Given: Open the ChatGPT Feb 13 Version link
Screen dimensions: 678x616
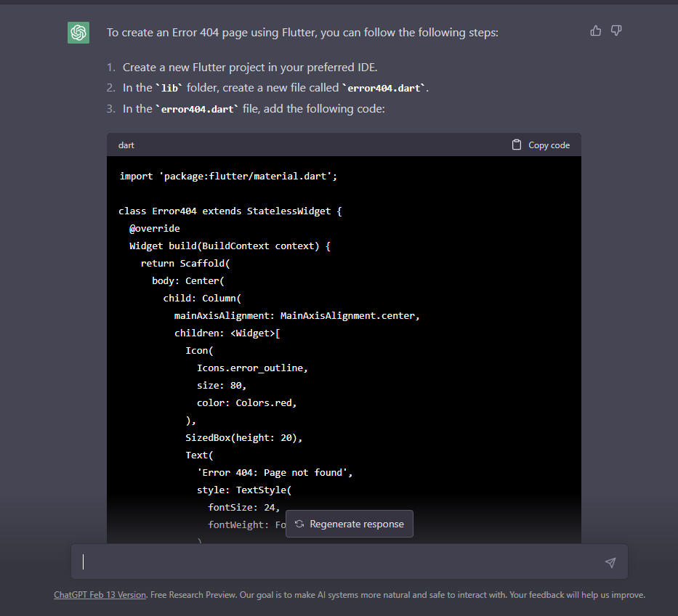Looking at the screenshot, I should pyautogui.click(x=99, y=594).
